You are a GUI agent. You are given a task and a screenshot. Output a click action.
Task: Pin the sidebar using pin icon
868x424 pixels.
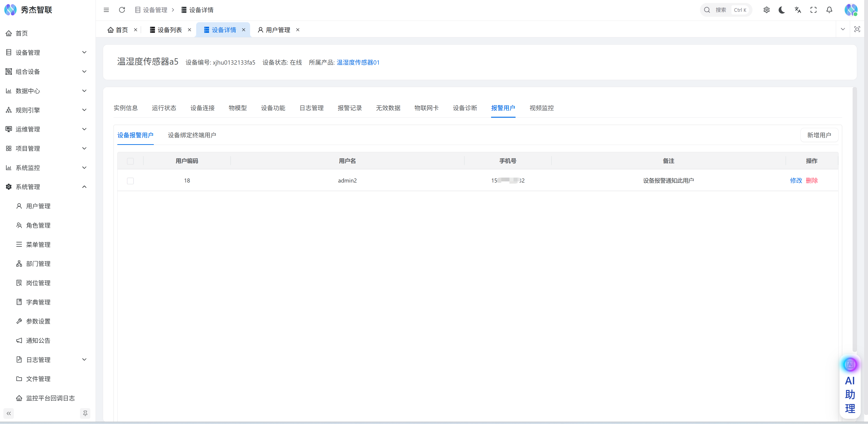tap(85, 413)
